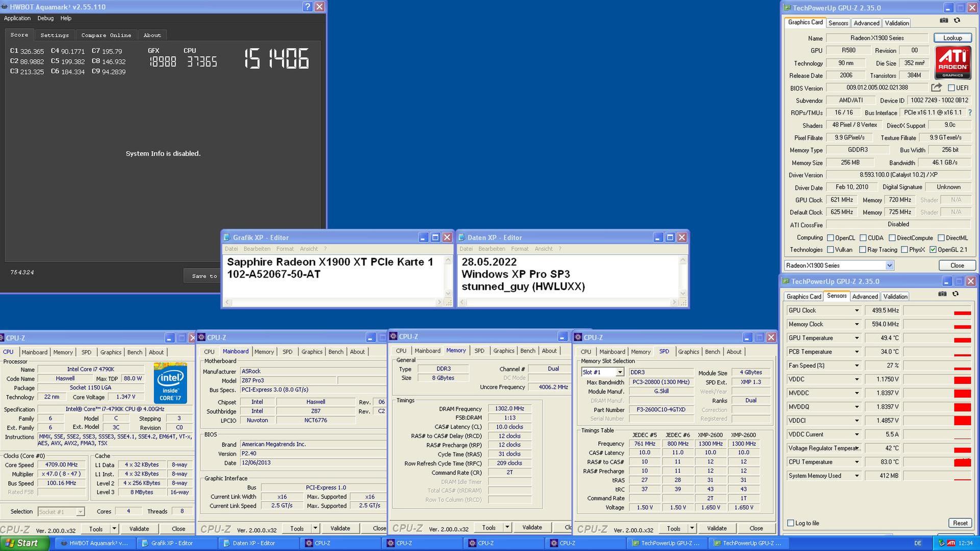Switch to Validation tab in GPU-Z Sensors window
Viewport: 980px width, 551px height.
pos(895,296)
